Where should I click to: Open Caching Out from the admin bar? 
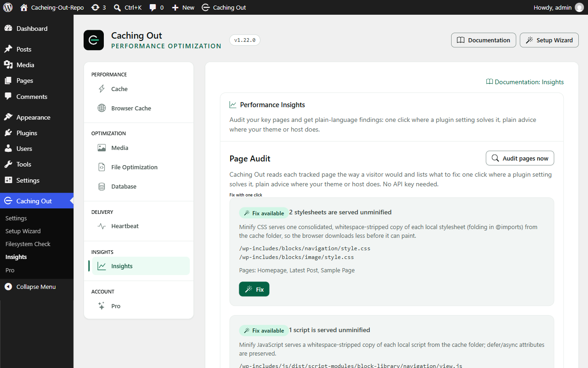[x=224, y=7]
